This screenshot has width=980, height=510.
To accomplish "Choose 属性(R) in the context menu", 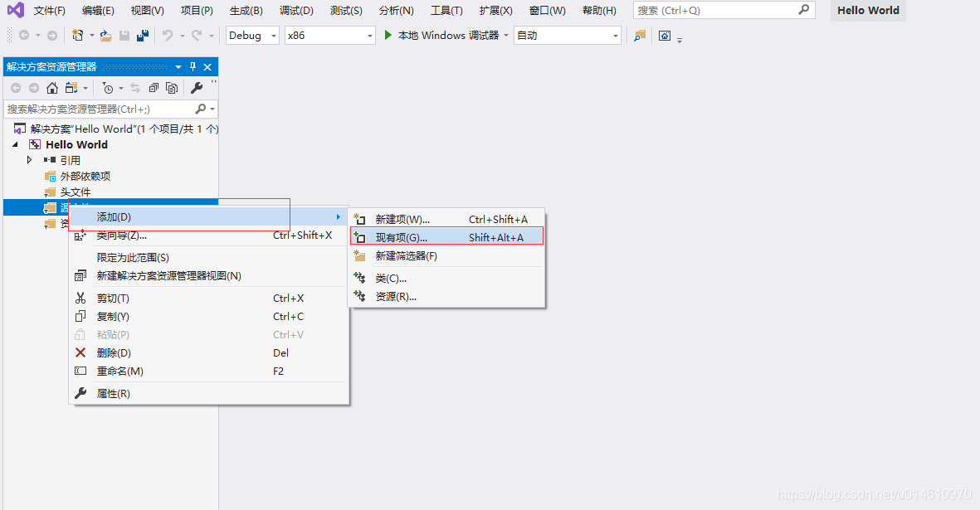I will [x=208, y=393].
